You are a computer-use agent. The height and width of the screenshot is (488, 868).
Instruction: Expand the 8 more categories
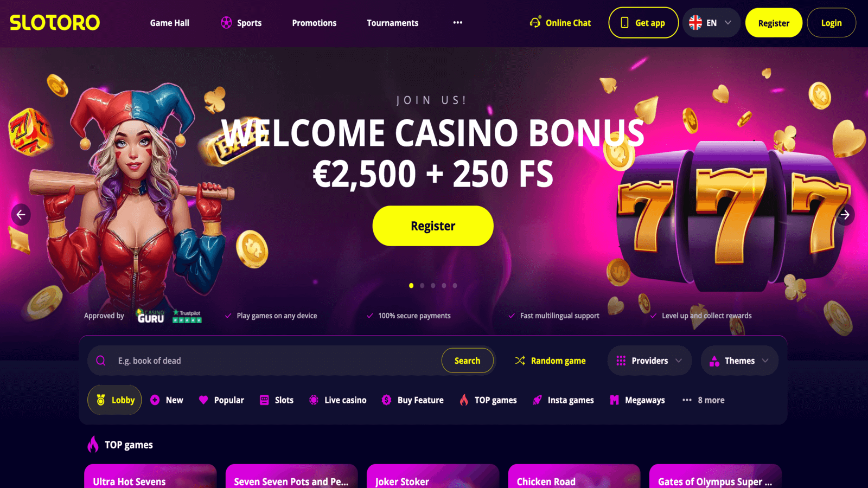coord(703,400)
